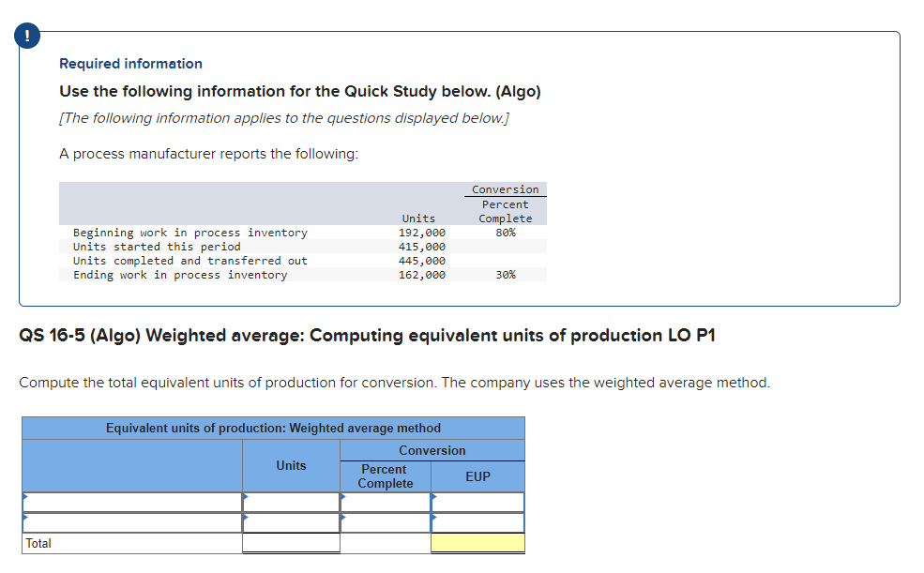Image resolution: width=924 pixels, height=573 pixels.
Task: Click the Total row Units cell
Action: coord(291,543)
